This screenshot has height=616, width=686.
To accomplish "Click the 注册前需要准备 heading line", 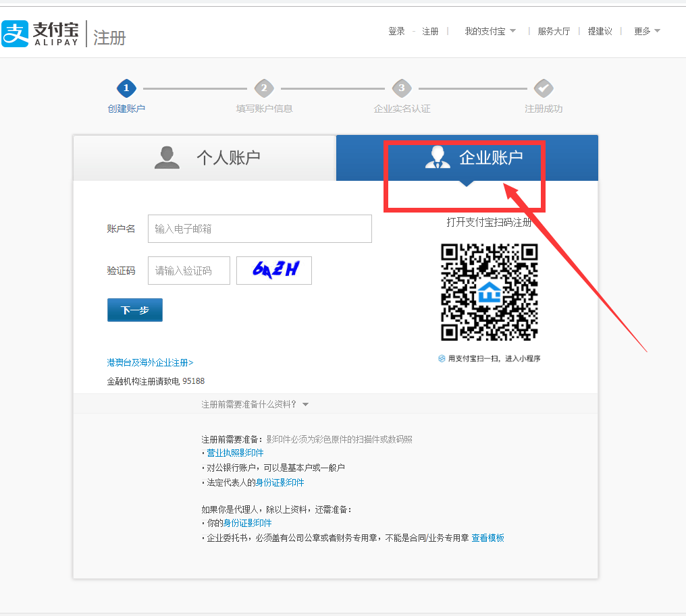I will click(x=307, y=439).
